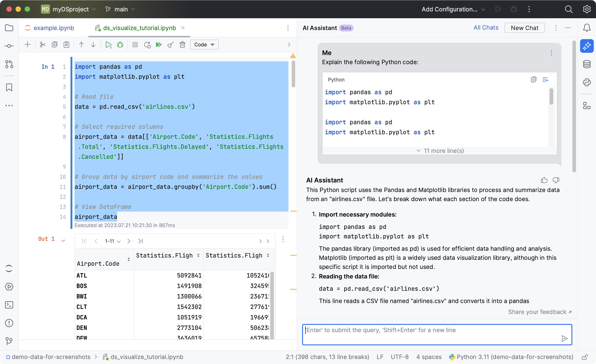Click the Cut Cell icon
This screenshot has height=364, width=596.
coord(42,45)
